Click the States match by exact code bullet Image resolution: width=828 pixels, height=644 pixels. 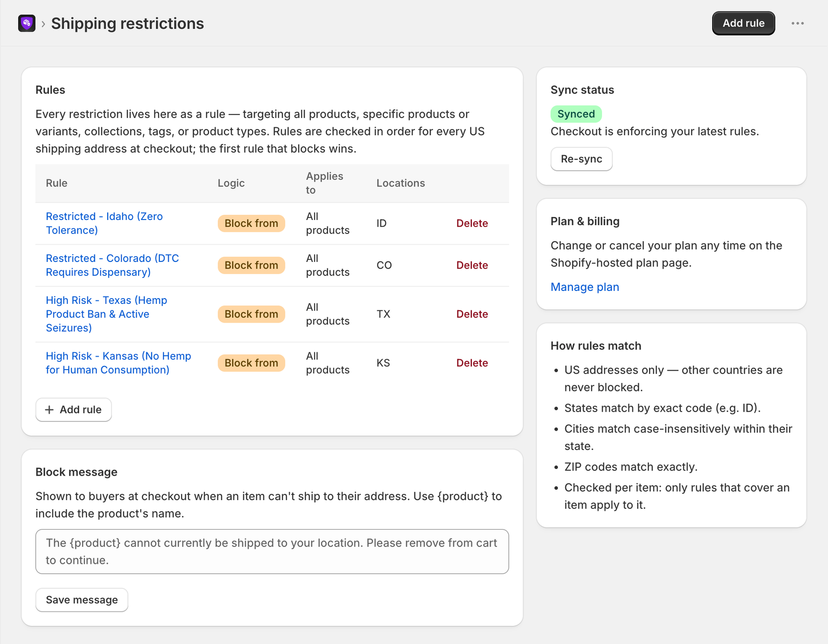(x=662, y=408)
